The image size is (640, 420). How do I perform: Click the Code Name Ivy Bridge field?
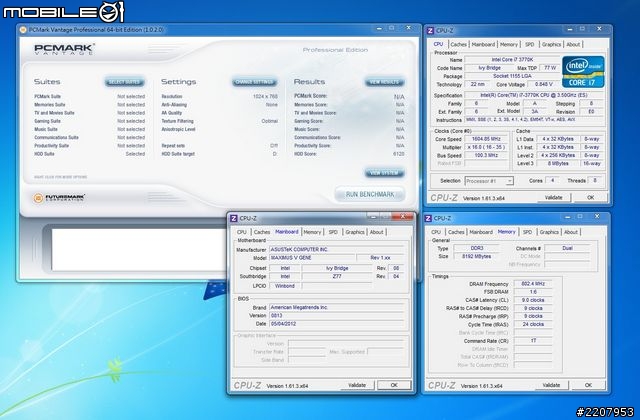489,68
